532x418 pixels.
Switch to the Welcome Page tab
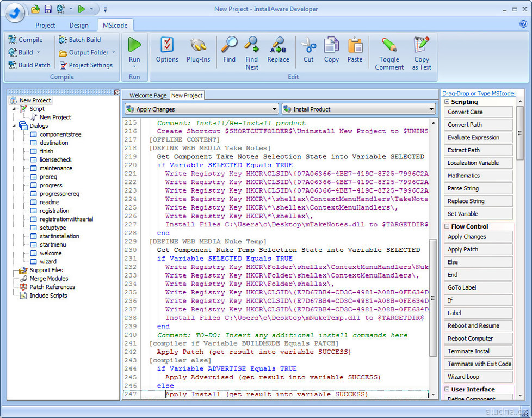click(148, 96)
